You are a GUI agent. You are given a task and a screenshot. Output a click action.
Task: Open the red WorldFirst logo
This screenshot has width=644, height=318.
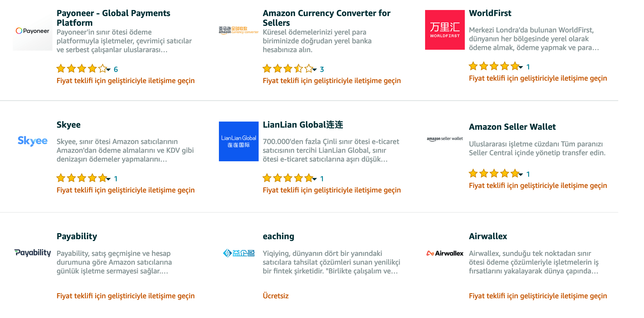tap(445, 30)
